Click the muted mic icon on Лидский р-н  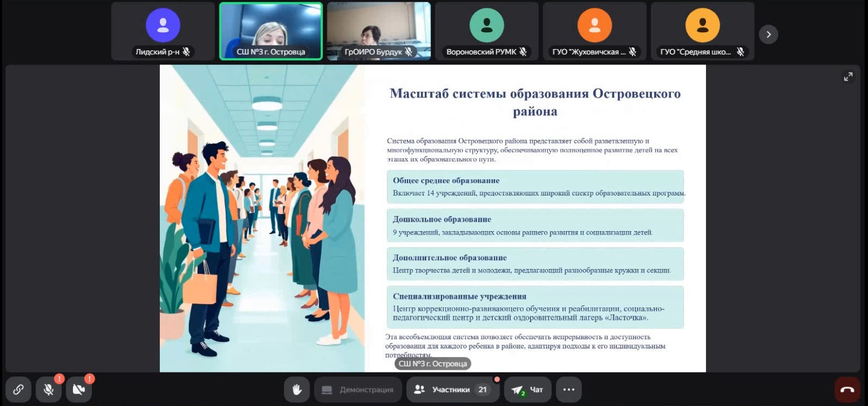pos(186,52)
